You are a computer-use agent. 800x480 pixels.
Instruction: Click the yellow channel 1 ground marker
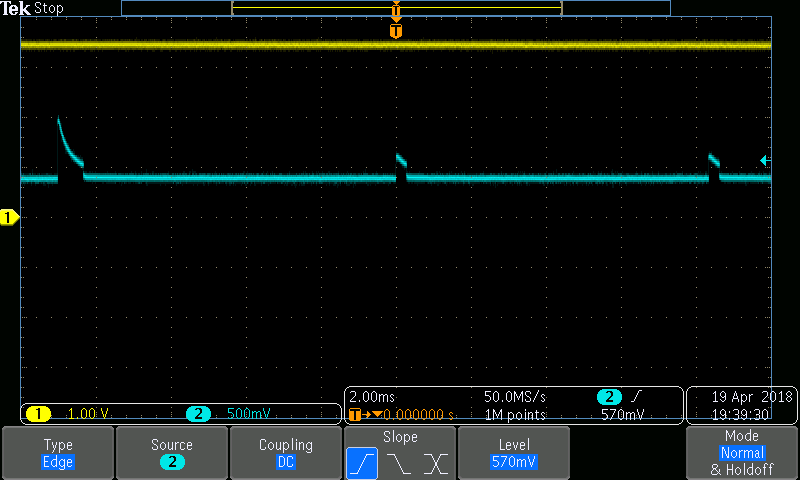(9, 217)
